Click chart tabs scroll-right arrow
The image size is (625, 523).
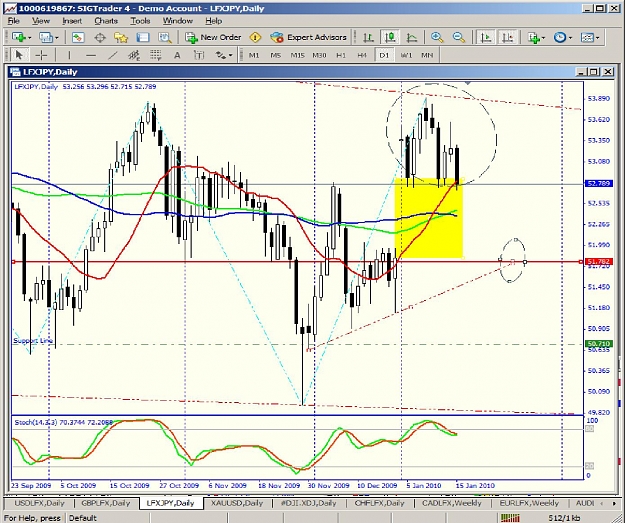point(614,503)
